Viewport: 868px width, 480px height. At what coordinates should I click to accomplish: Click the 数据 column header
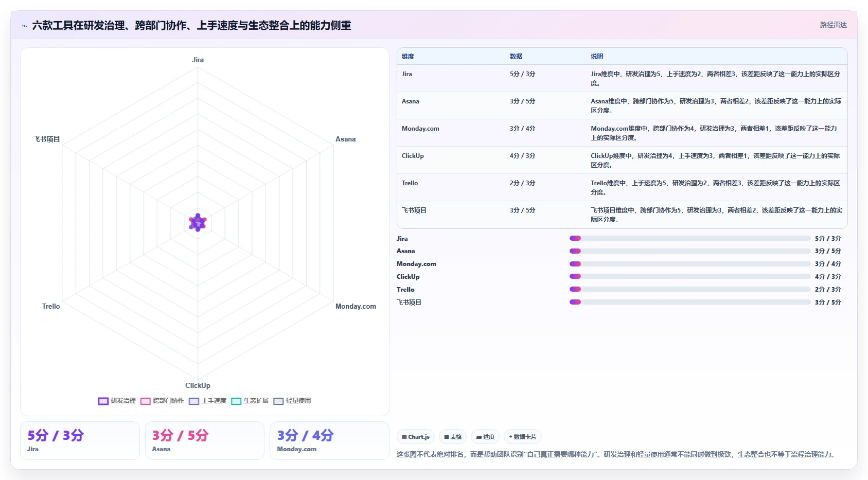tap(516, 57)
